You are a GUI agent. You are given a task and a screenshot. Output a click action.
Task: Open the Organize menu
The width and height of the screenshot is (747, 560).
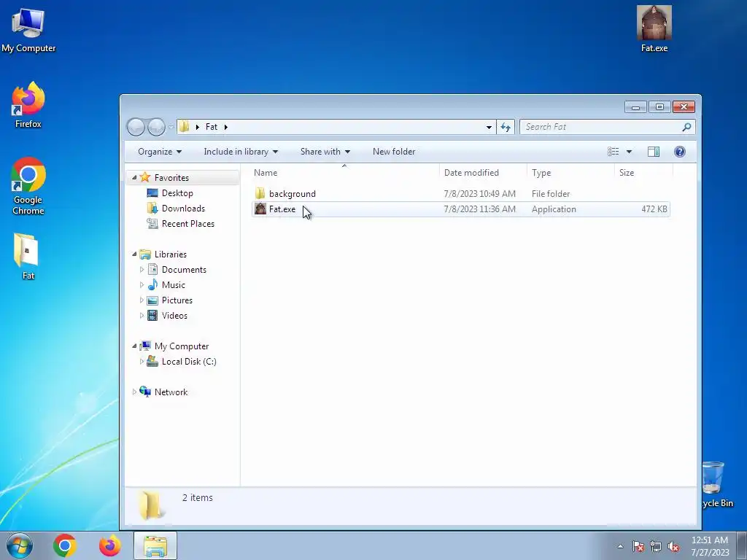160,152
